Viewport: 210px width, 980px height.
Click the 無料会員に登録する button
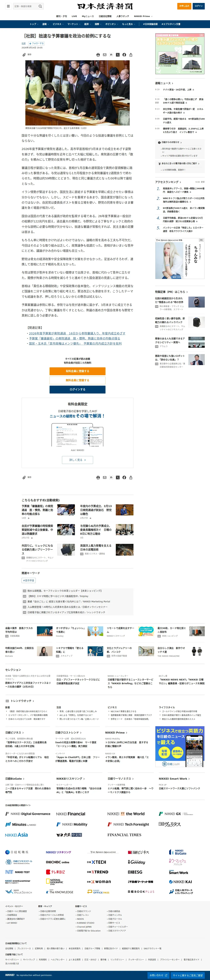78,380
